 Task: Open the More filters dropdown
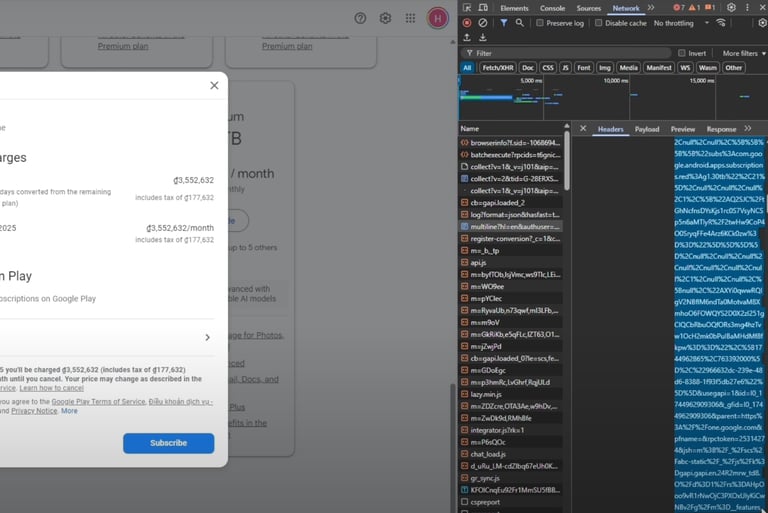(x=744, y=53)
